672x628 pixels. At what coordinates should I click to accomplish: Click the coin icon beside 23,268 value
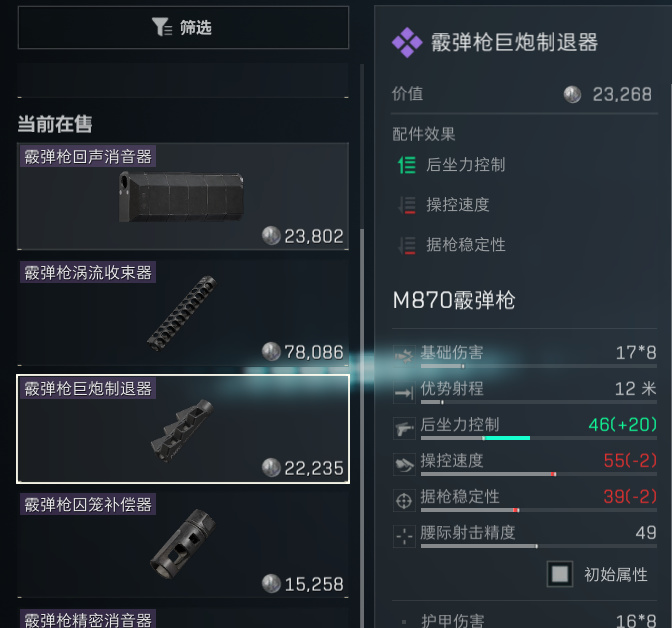tap(572, 94)
